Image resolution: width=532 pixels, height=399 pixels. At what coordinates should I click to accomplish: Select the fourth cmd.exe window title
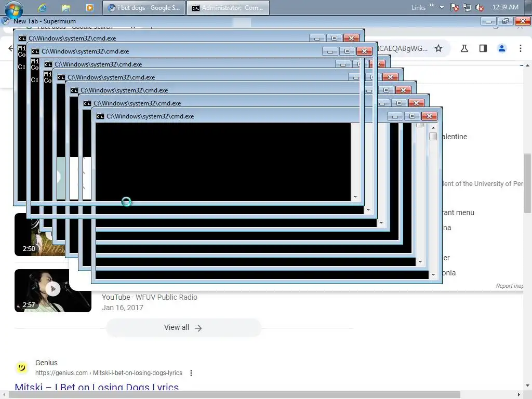[x=111, y=77]
